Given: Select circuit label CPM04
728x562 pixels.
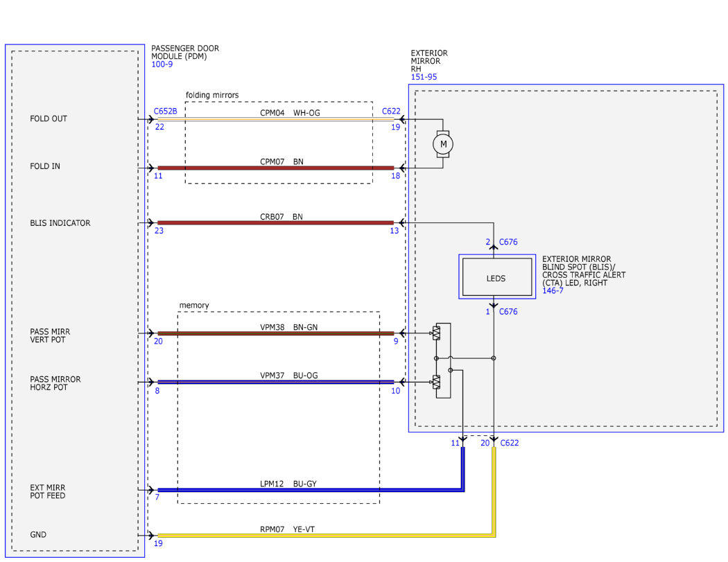Looking at the screenshot, I should (272, 113).
